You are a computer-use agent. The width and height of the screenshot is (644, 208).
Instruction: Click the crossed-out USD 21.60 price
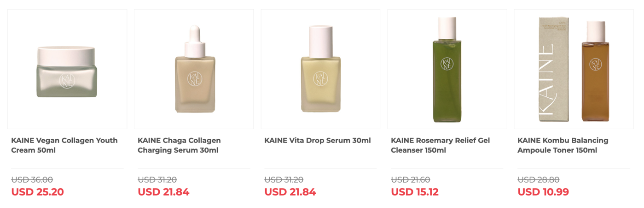tap(411, 180)
